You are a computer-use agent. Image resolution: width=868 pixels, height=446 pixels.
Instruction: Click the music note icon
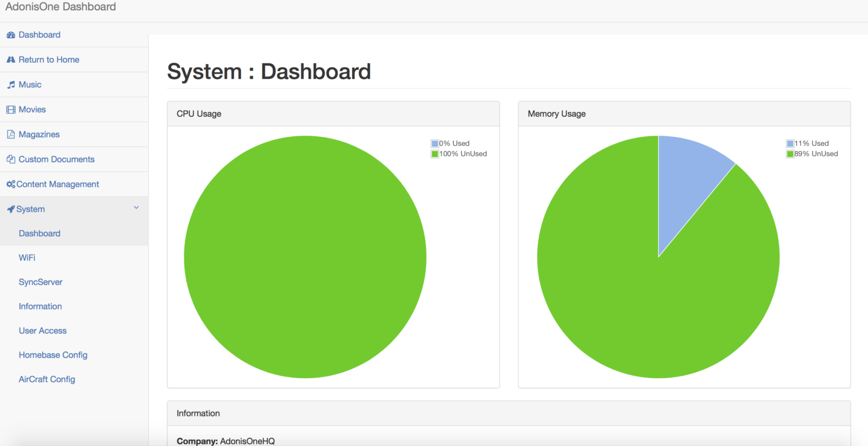(x=11, y=85)
